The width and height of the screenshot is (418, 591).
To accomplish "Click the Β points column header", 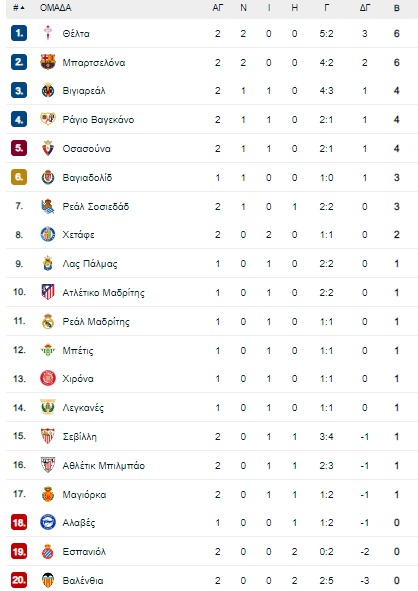I will pyautogui.click(x=397, y=8).
